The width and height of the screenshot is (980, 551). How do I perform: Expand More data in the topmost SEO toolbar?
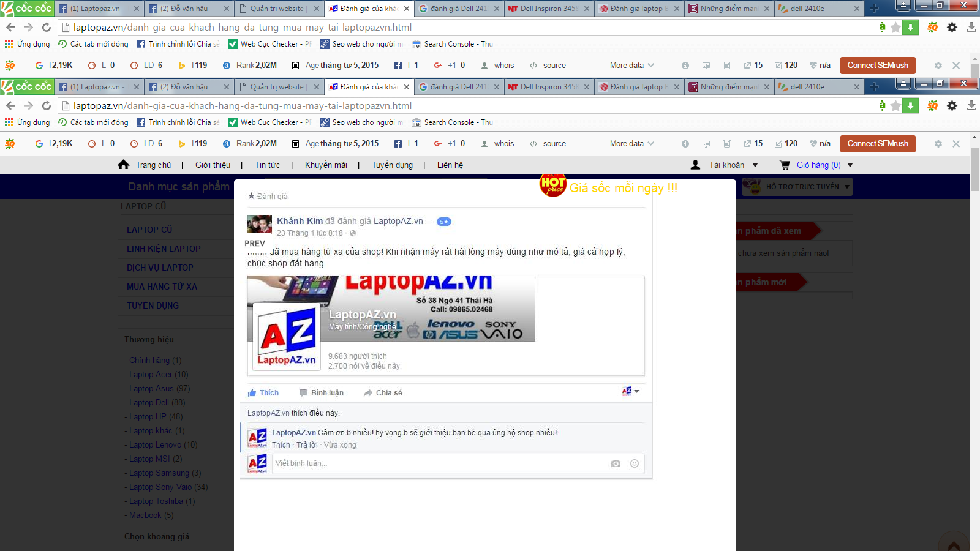pyautogui.click(x=631, y=66)
